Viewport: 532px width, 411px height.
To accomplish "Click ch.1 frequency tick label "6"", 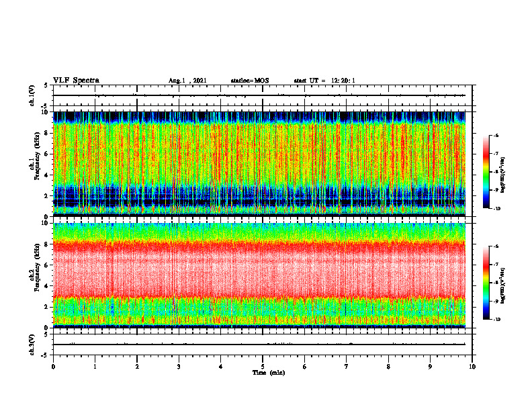I will pos(47,154).
